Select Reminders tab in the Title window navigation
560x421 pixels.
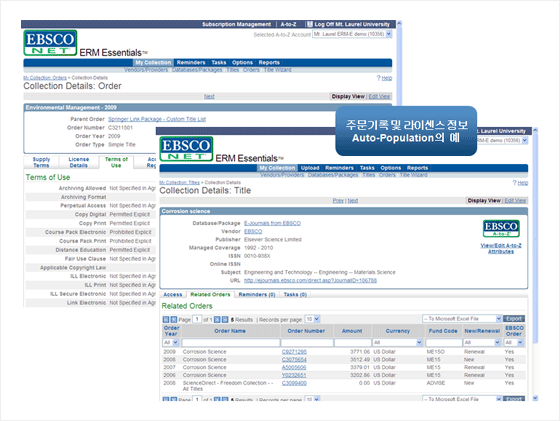point(339,168)
